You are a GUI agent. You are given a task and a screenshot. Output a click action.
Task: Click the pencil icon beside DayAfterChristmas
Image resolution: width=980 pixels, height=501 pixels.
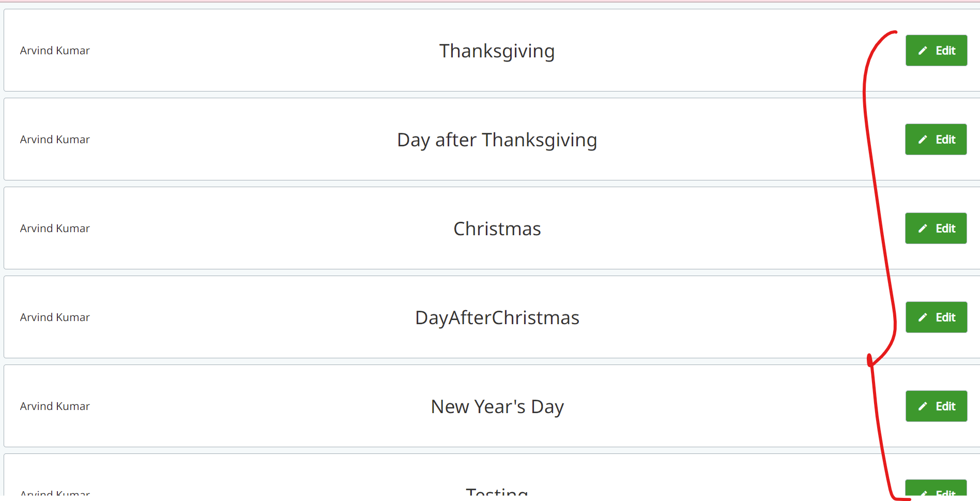[x=923, y=317]
